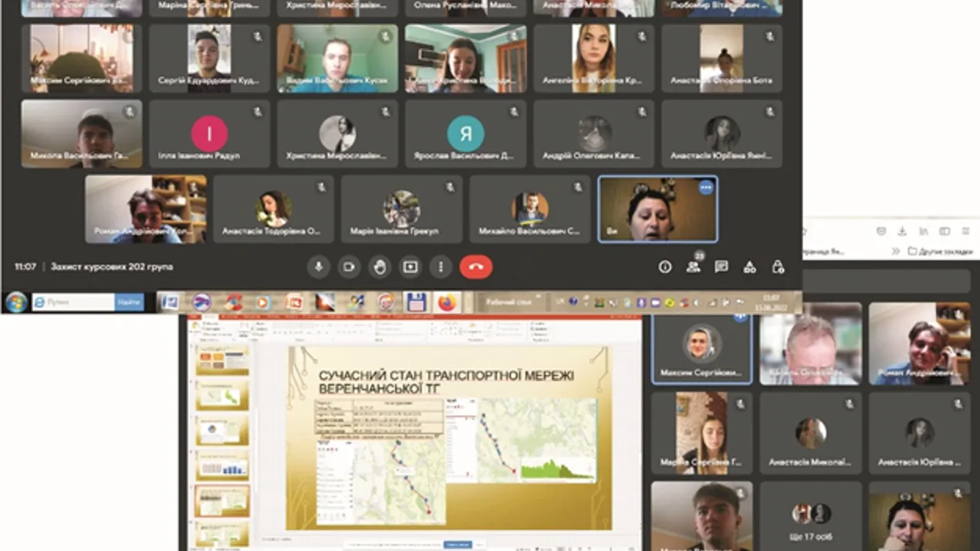Select Ярослав Васильович's avatar tile
Viewport: 980px width, 551px height.
coord(465,134)
